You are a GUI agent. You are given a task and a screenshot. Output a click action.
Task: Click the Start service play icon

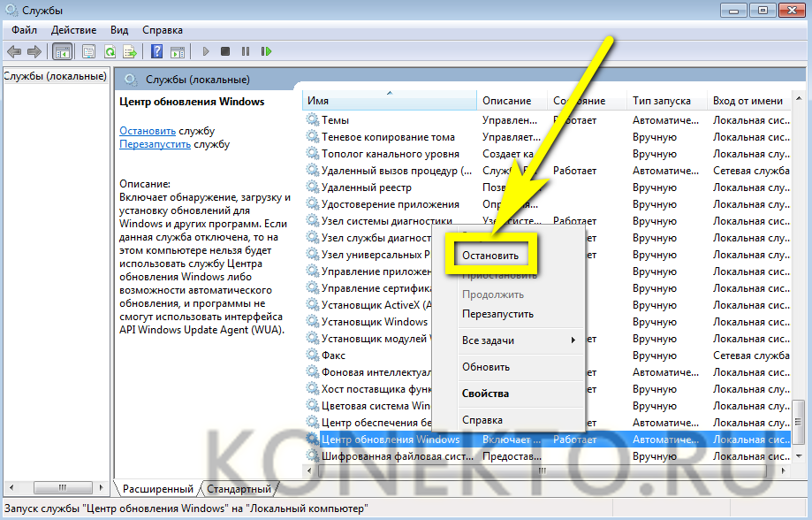click(x=206, y=51)
